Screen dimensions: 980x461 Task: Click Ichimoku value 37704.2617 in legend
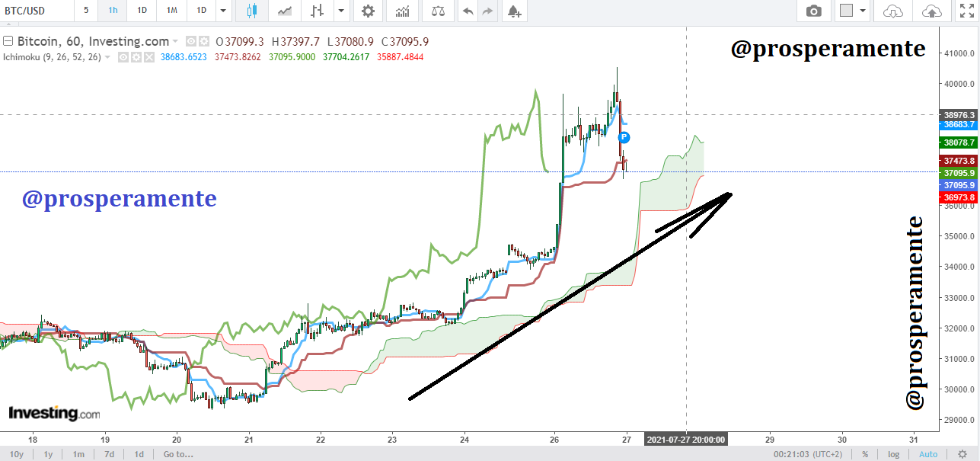coord(346,57)
